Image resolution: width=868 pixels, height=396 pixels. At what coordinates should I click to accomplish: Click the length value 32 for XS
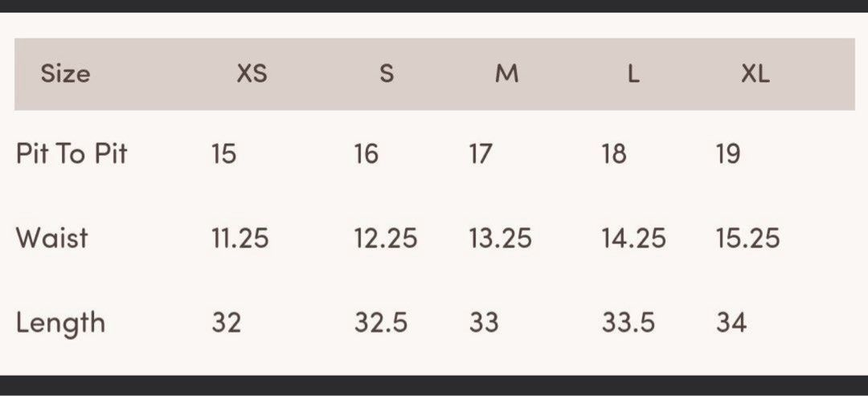click(x=227, y=323)
